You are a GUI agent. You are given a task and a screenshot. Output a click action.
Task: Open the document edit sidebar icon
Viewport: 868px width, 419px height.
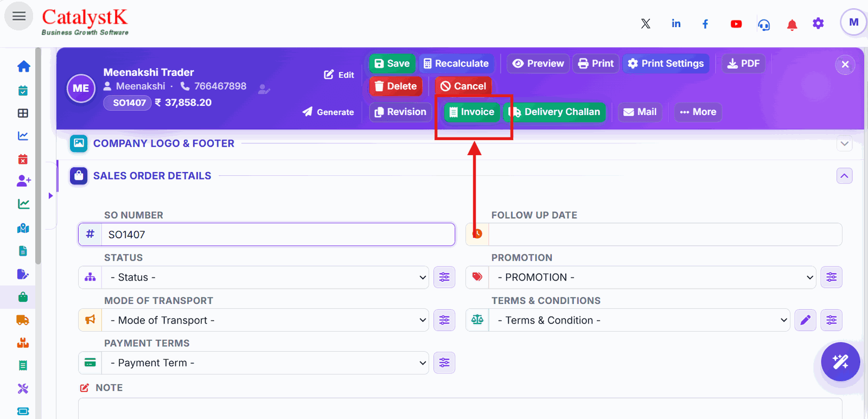tap(23, 274)
